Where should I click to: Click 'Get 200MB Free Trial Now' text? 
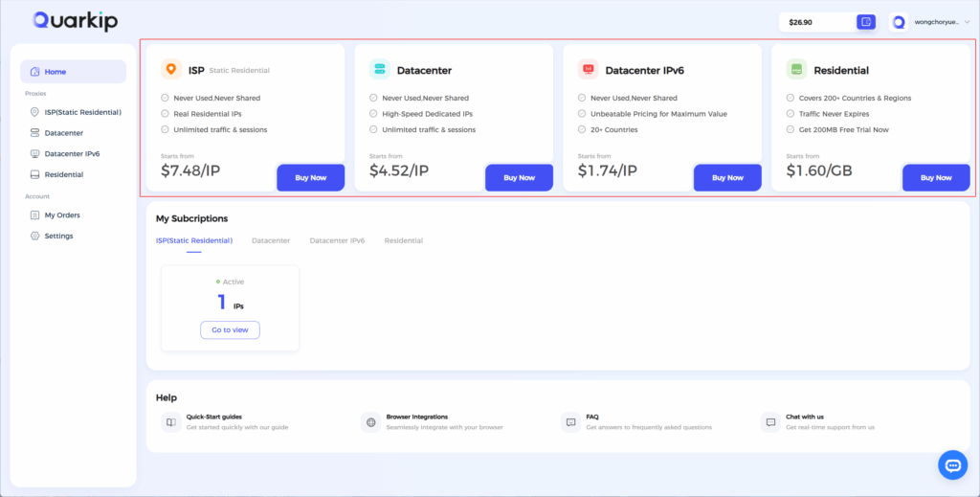(x=844, y=130)
